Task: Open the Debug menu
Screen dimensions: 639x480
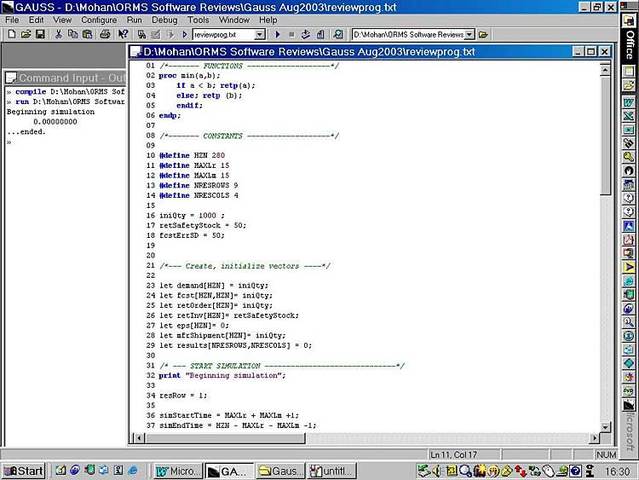Action: (x=164, y=20)
